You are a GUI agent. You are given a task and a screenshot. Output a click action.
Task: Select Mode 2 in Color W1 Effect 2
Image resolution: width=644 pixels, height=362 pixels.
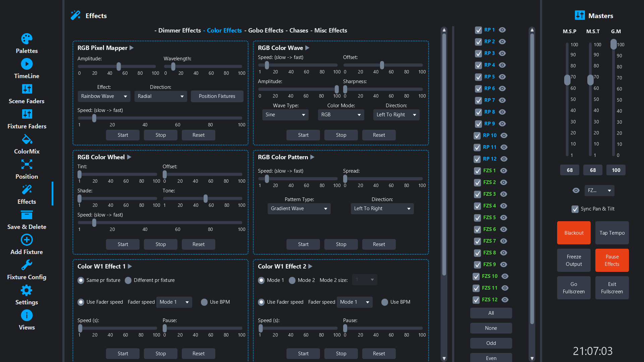point(292,280)
